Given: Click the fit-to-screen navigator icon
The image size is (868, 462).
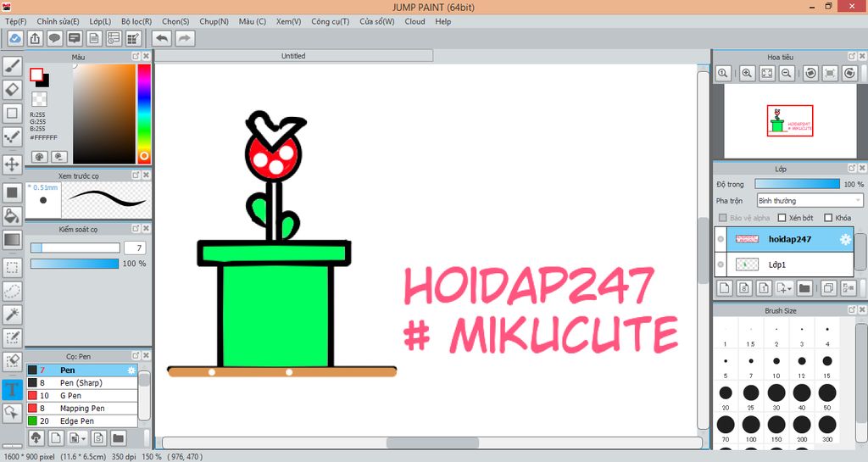Looking at the screenshot, I should (x=766, y=73).
